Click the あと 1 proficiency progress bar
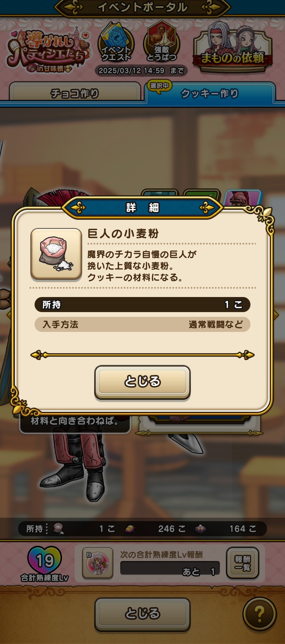 click(170, 568)
